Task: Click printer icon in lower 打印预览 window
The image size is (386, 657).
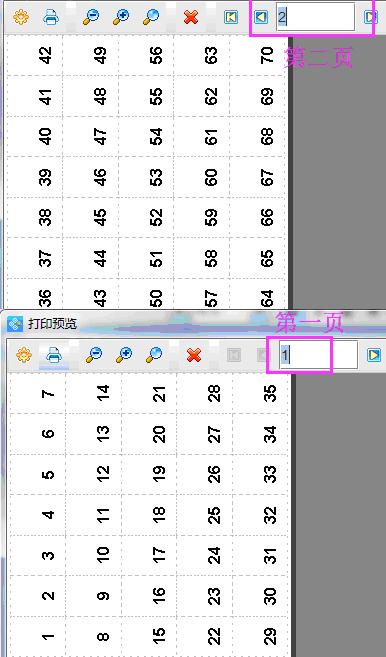Action: click(54, 355)
